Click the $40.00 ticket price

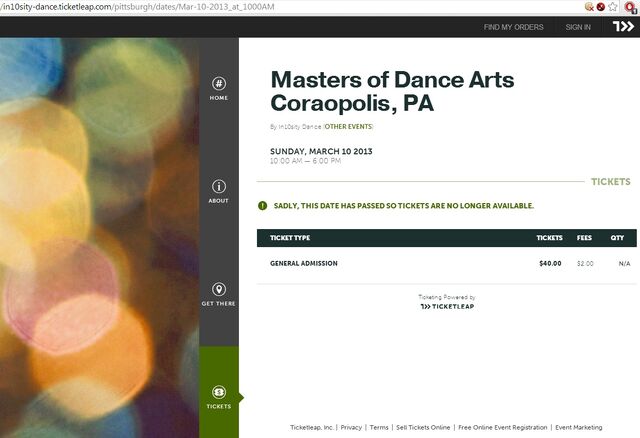(x=550, y=263)
